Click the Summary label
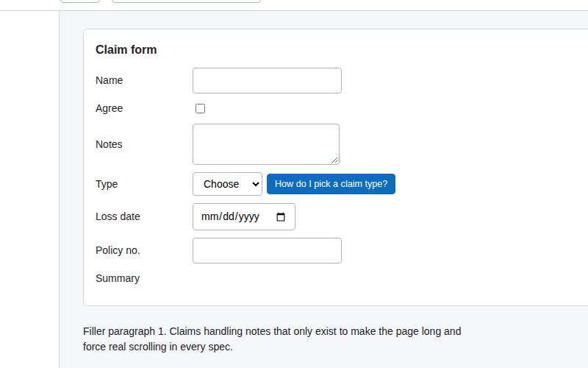 coord(118,279)
